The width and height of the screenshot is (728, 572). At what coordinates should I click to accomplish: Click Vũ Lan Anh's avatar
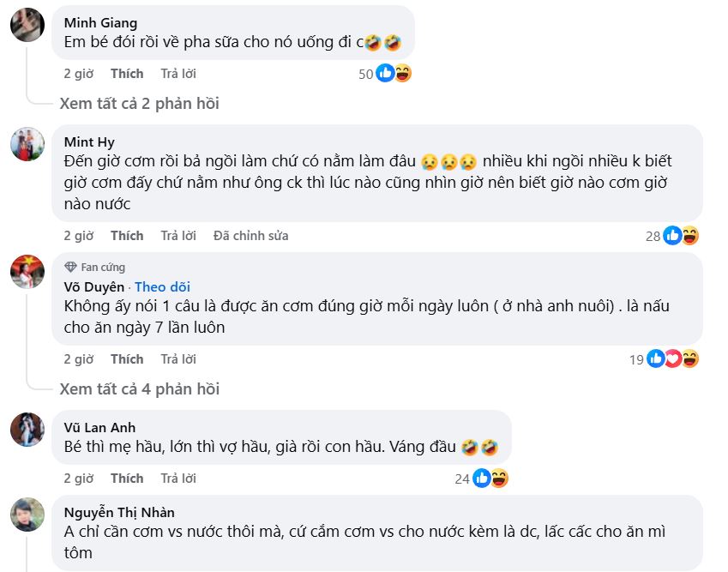27,429
